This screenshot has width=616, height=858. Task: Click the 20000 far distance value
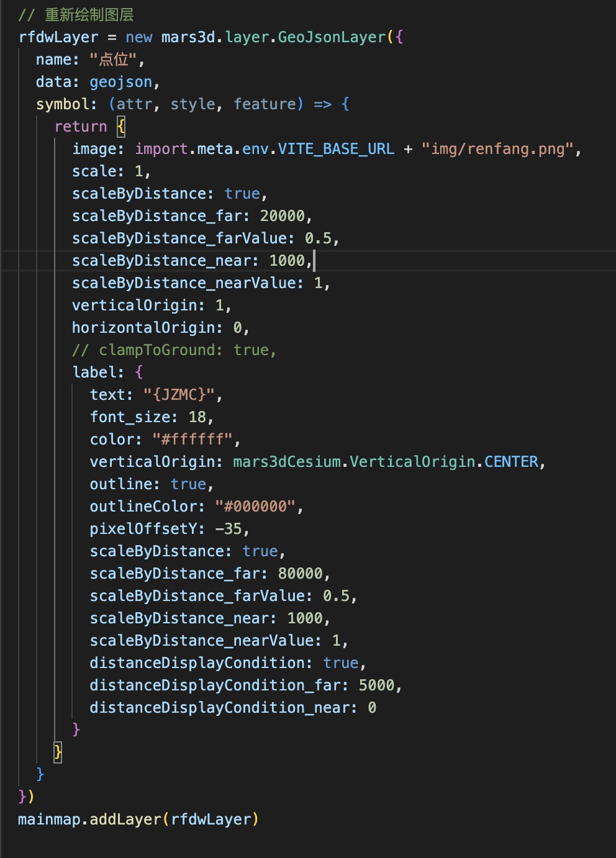[x=283, y=216]
